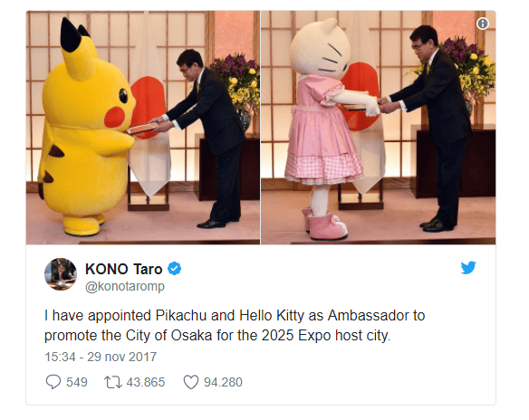This screenshot has width=529, height=420.
Task: Click the info icon on the photo corner
Action: pos(483,24)
